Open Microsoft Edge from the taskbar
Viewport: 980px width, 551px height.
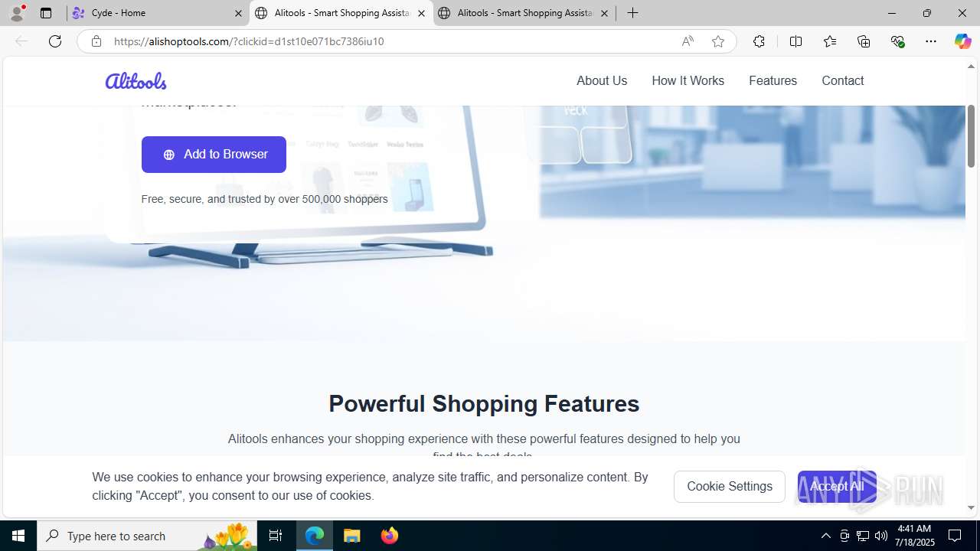pos(315,536)
